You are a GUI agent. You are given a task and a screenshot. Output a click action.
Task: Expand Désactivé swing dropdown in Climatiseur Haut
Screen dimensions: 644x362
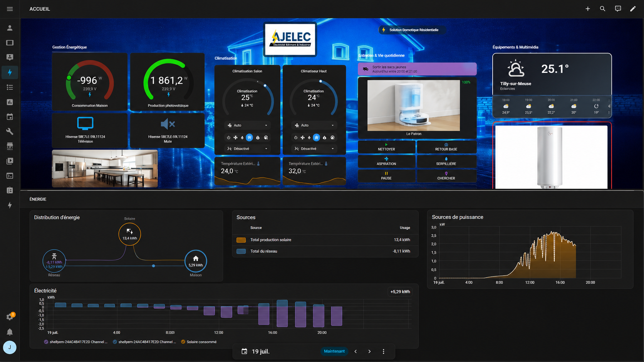tap(314, 148)
